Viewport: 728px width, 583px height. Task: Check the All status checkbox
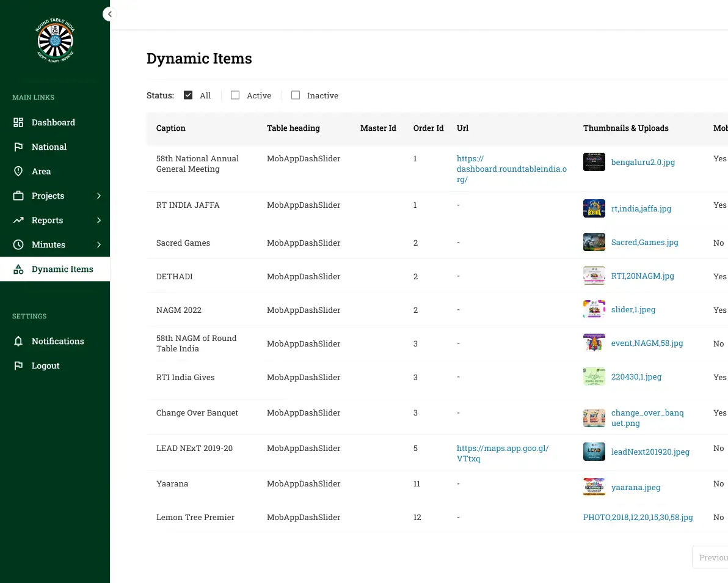tap(188, 95)
